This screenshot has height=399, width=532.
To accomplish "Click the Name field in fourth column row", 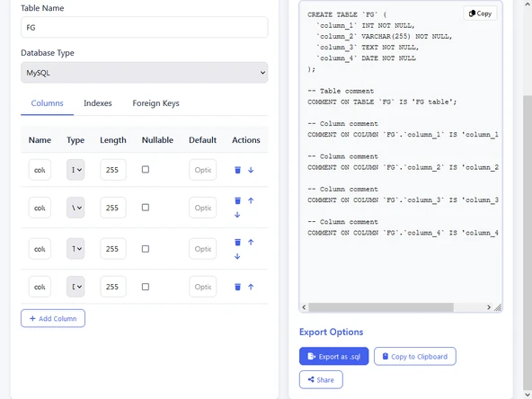I will tap(40, 287).
